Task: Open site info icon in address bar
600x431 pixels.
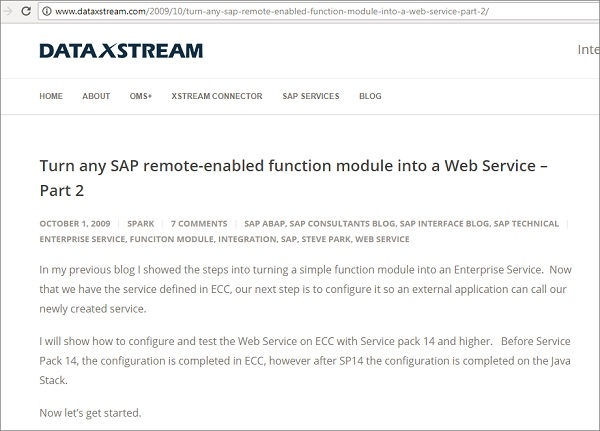Action: [47, 11]
